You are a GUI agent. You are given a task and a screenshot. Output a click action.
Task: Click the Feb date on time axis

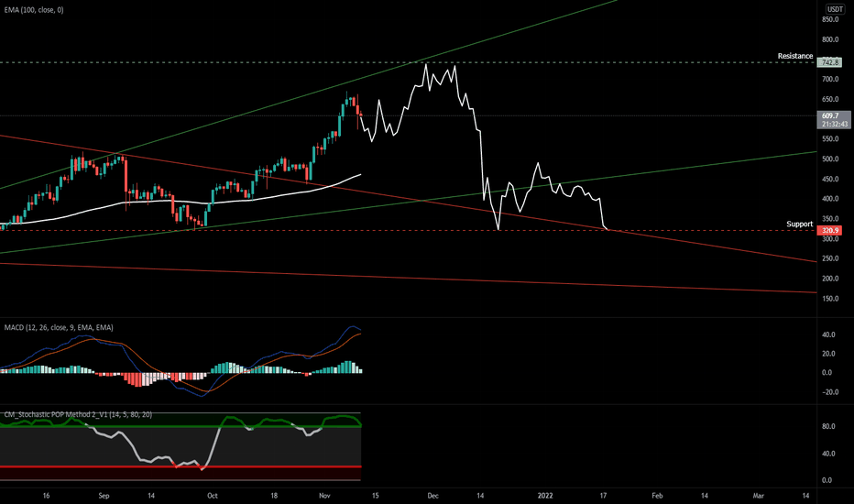[657, 496]
